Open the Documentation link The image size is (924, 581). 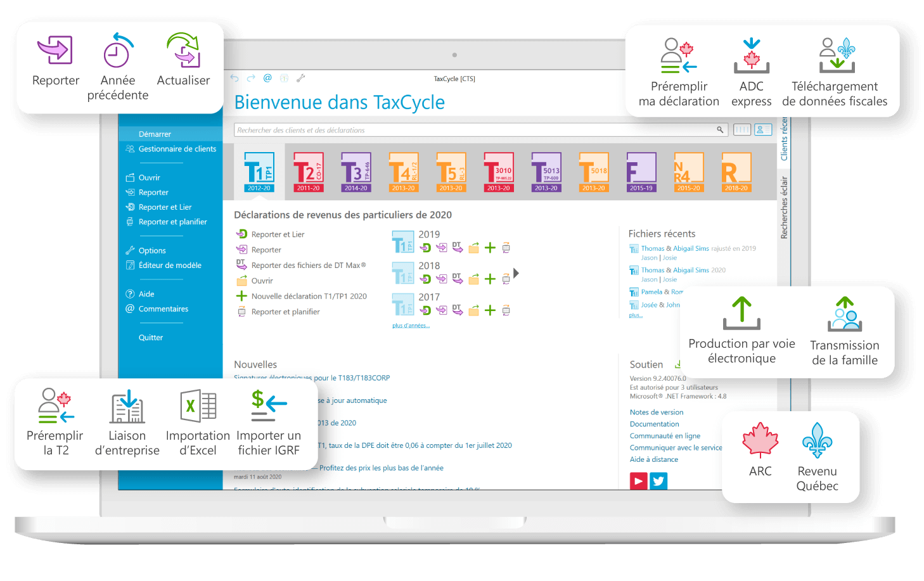pyautogui.click(x=654, y=425)
